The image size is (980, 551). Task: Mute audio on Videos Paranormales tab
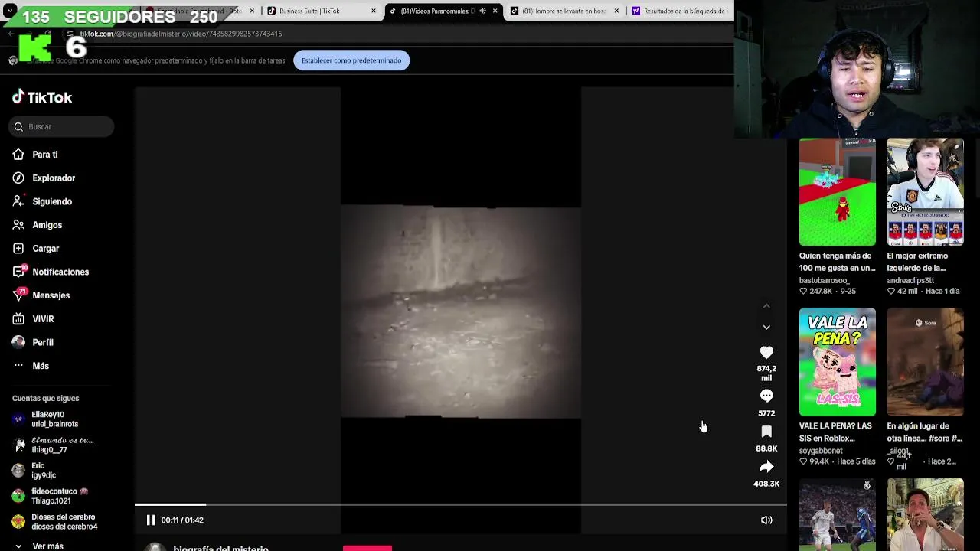point(482,11)
